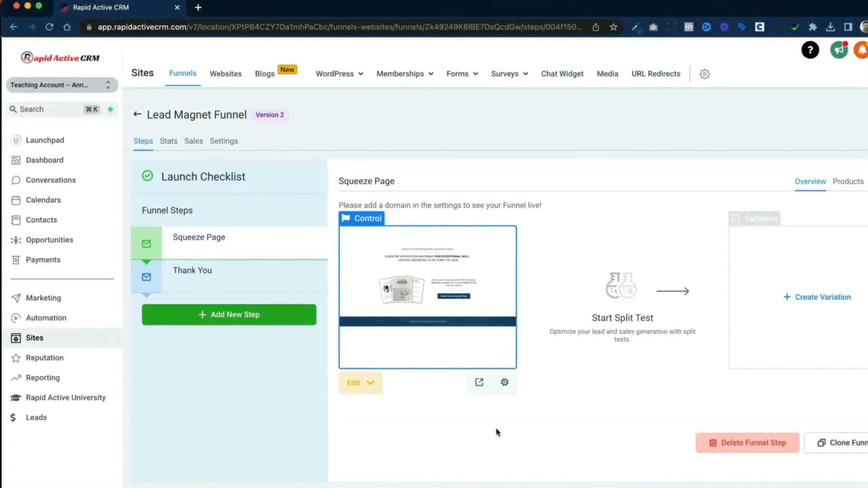The height and width of the screenshot is (488, 868).
Task: Open browser downloads icon
Action: [830, 27]
